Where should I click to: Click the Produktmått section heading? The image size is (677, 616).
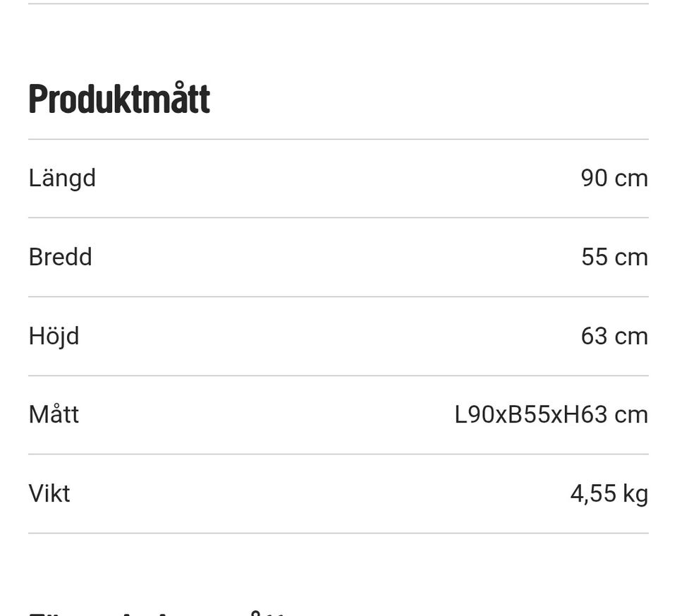click(119, 99)
